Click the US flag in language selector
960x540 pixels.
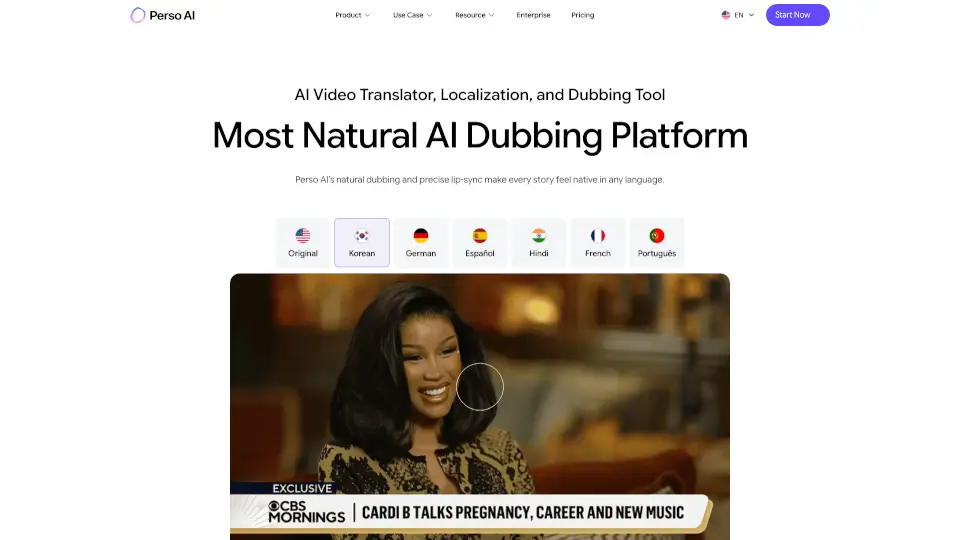726,15
